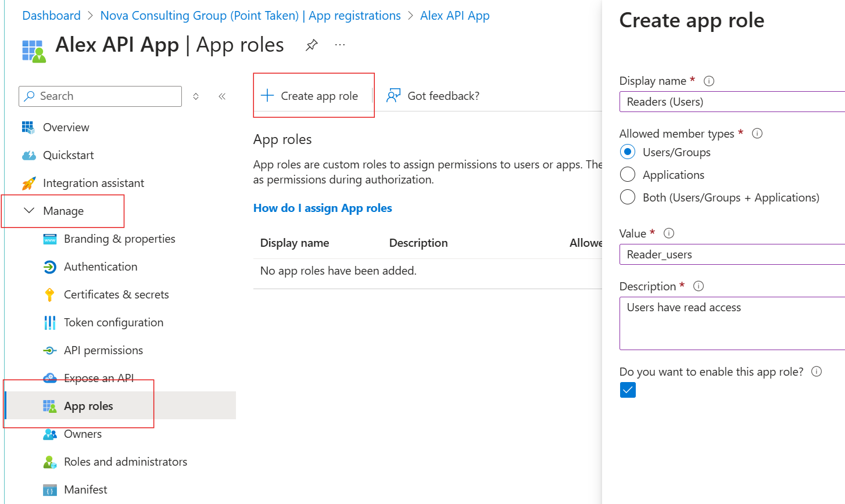Viewport: 845px width, 504px height.
Task: Collapse the Manage section
Action: pyautogui.click(x=29, y=211)
